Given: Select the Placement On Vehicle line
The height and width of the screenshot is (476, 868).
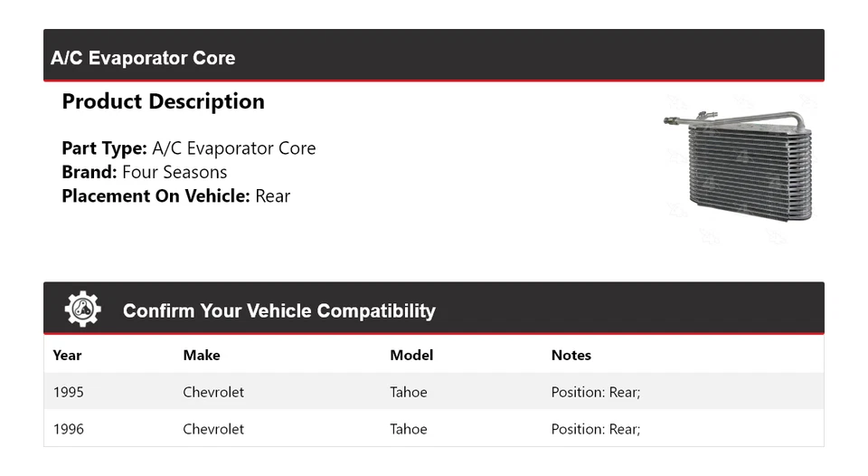Looking at the screenshot, I should [175, 195].
